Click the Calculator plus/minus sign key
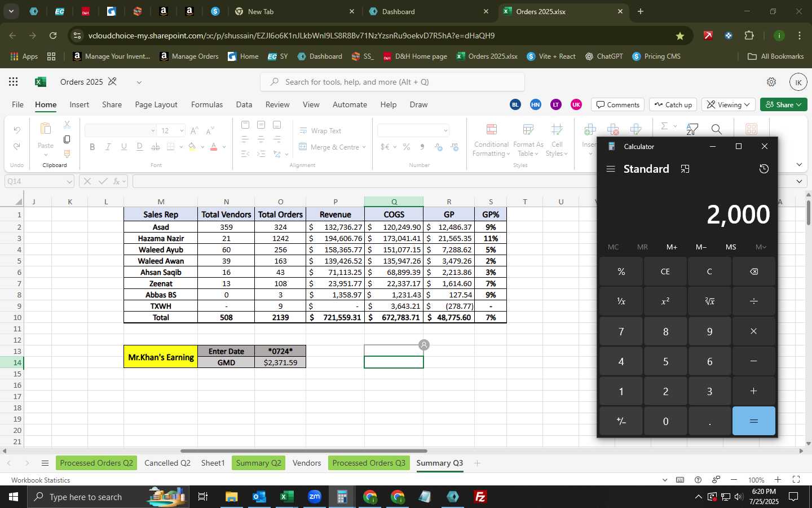 point(621,421)
